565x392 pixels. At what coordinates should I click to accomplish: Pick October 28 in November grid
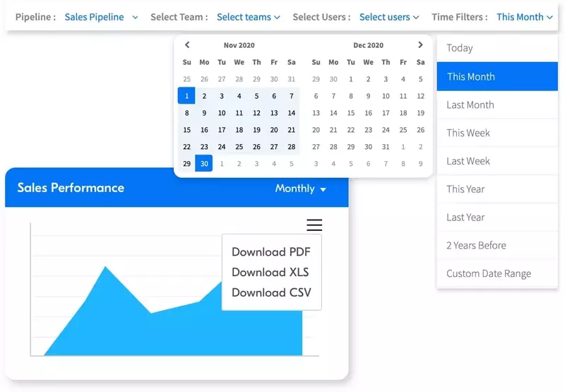pos(239,79)
